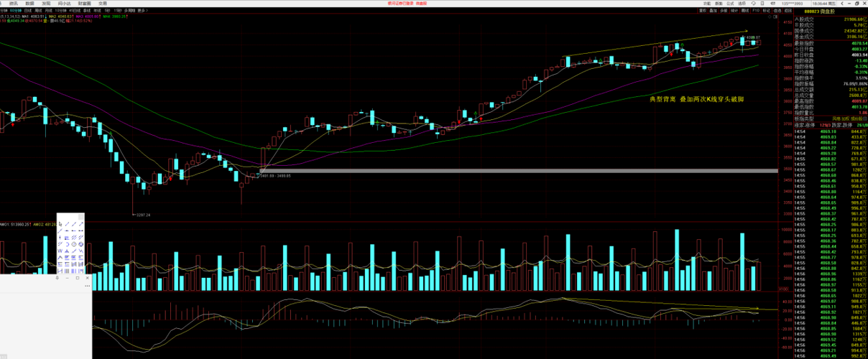Toggle the 画线 drawing mode button

[x=745, y=10]
